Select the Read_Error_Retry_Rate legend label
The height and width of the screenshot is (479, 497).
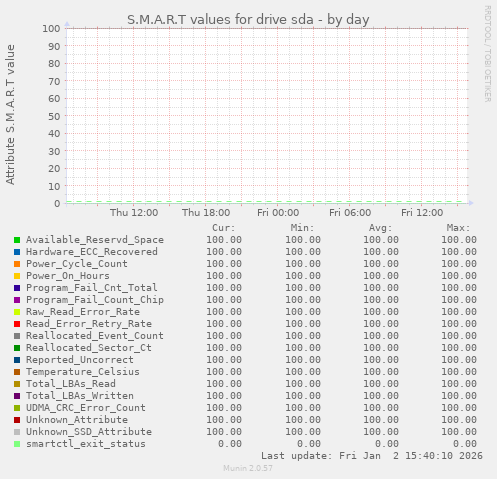point(89,324)
